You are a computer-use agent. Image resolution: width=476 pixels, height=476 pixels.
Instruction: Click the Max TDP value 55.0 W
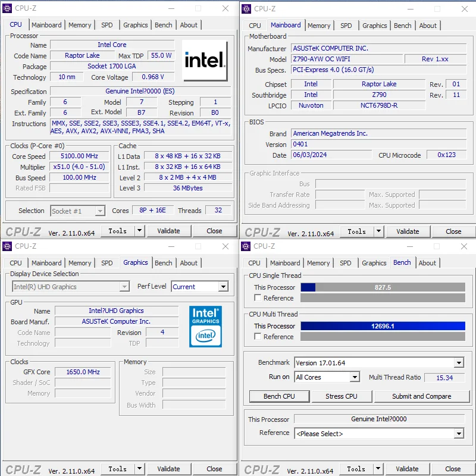pos(161,55)
